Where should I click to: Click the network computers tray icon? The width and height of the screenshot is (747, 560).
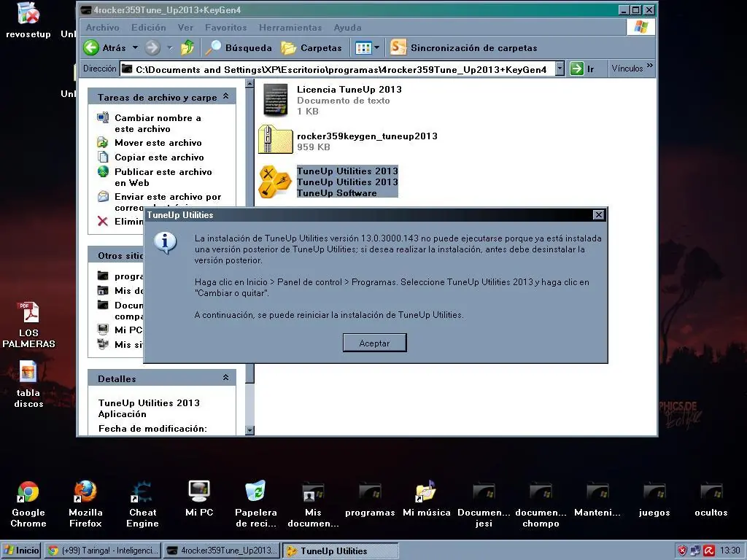tap(695, 551)
